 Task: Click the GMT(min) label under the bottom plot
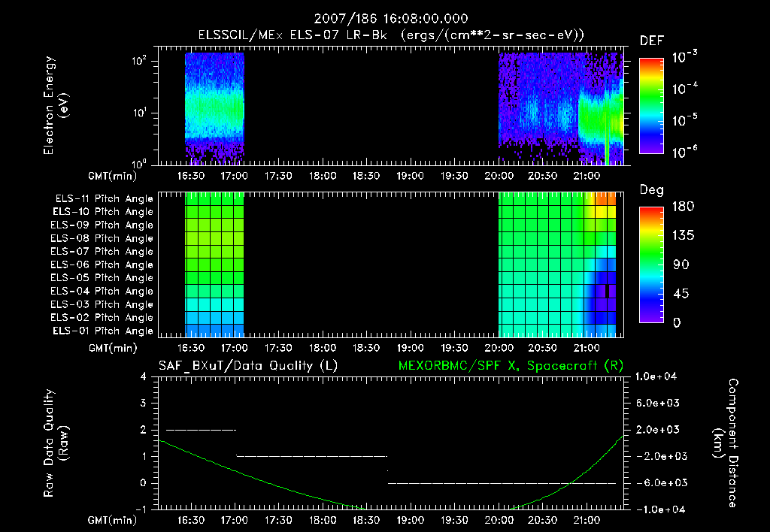tap(113, 520)
